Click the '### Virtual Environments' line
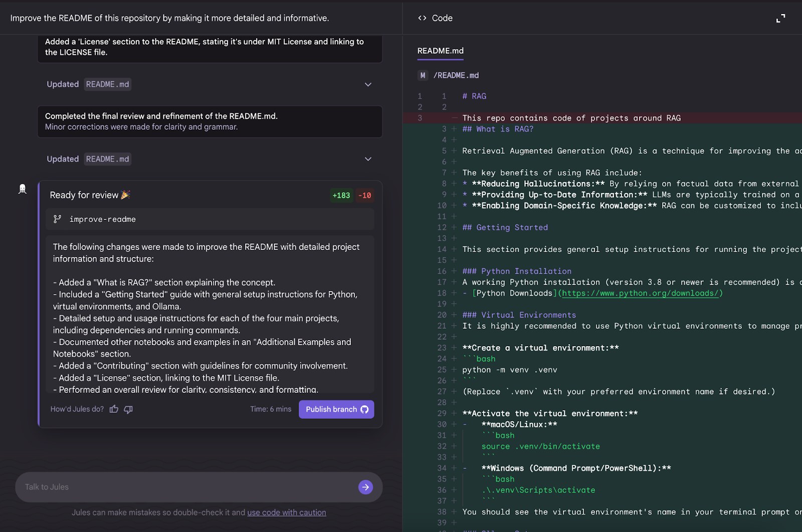The height and width of the screenshot is (532, 802). point(519,315)
